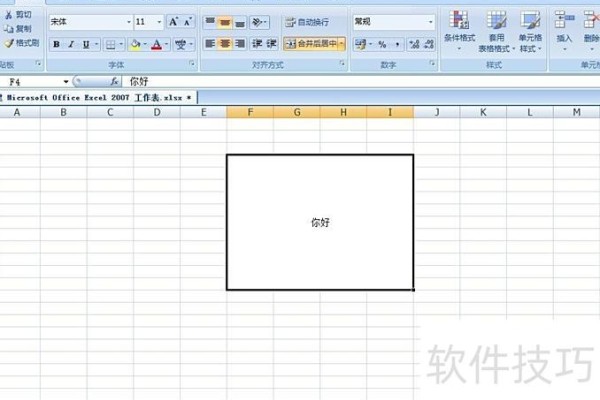Open the borders dropdown arrow
This screenshot has height=400, width=600.
click(121, 44)
